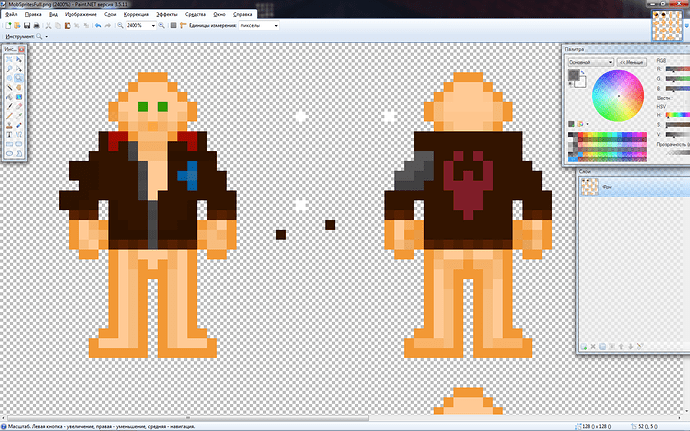Add current color to palette icon

(x=571, y=124)
